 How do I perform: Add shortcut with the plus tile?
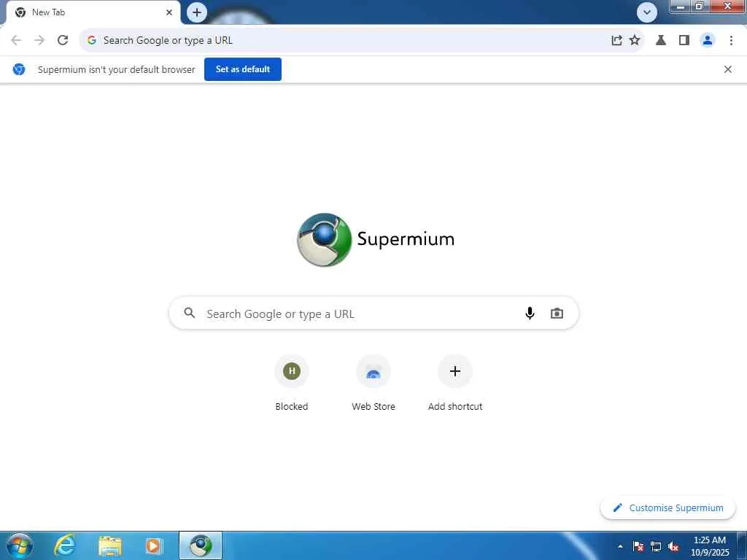455,384
